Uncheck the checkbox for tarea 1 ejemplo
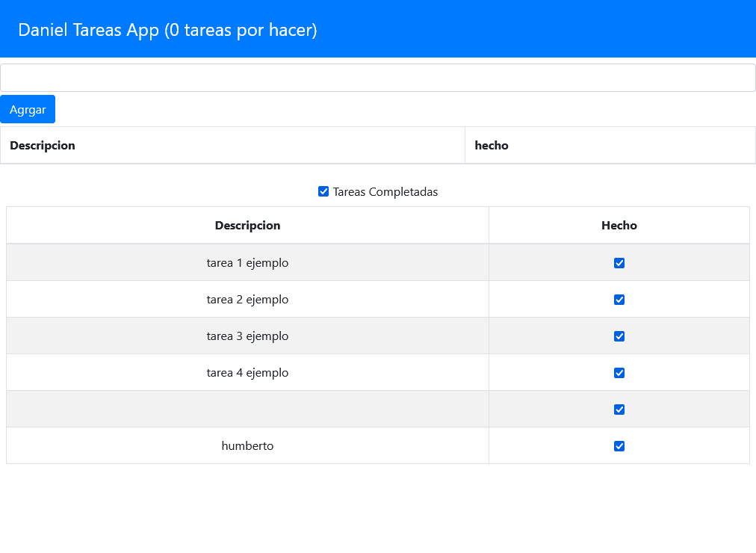The height and width of the screenshot is (553, 756). (619, 263)
